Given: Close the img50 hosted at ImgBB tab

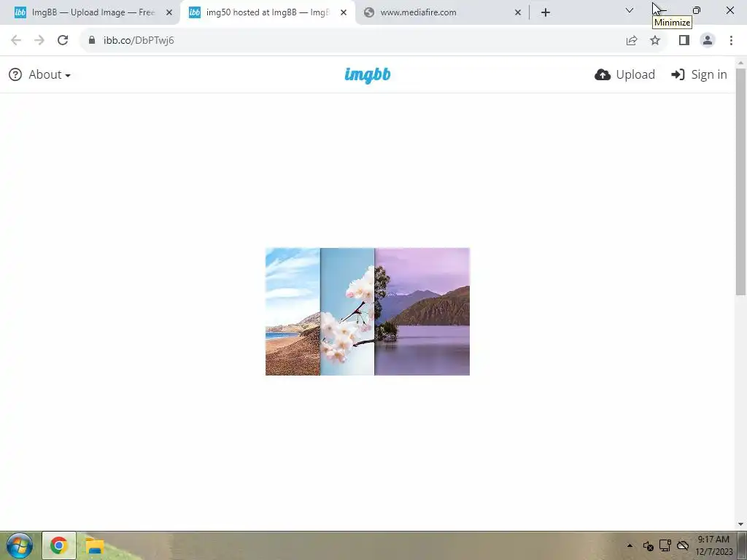Looking at the screenshot, I should coord(344,12).
